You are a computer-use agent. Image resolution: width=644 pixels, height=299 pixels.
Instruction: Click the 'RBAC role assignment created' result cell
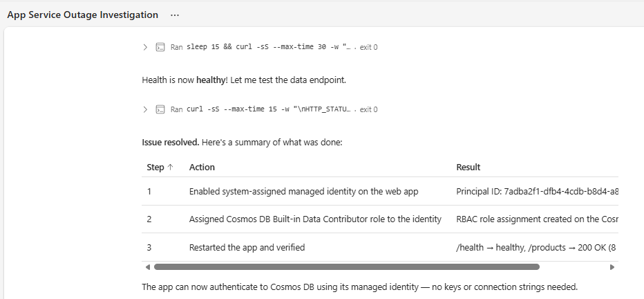(x=536, y=219)
